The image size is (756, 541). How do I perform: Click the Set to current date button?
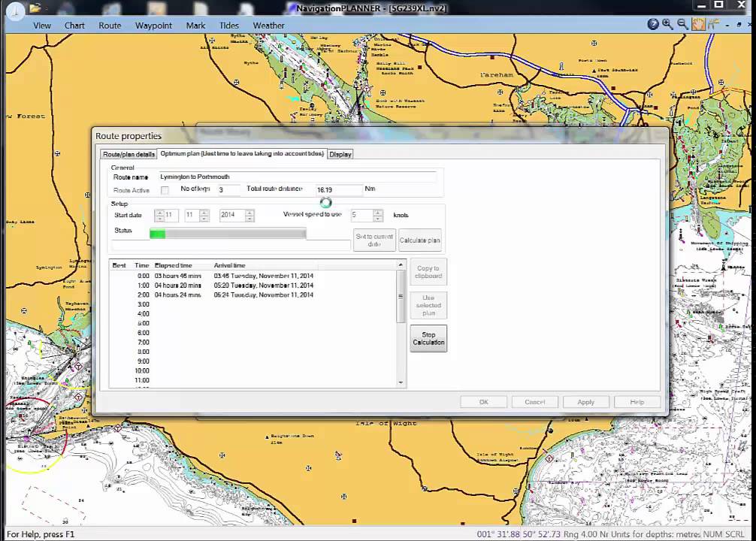pyautogui.click(x=375, y=240)
